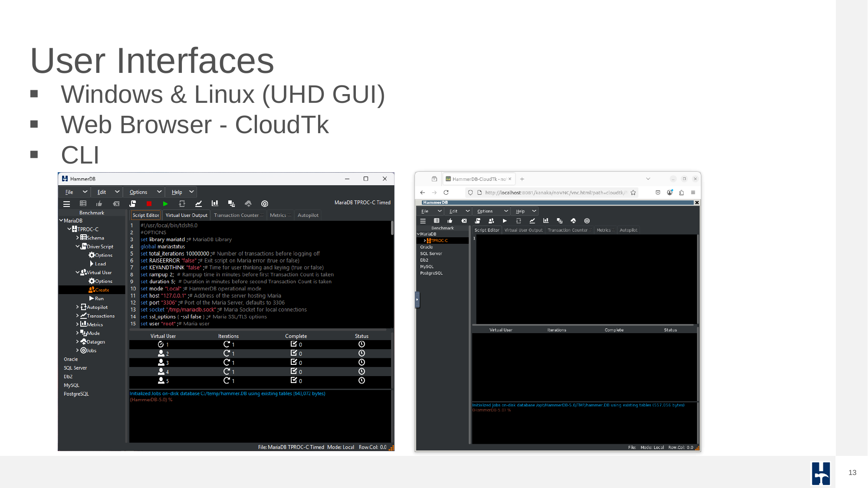Click the delete schema icon in the CloudTk toolbar
The image size is (868, 488).
pyautogui.click(x=464, y=221)
